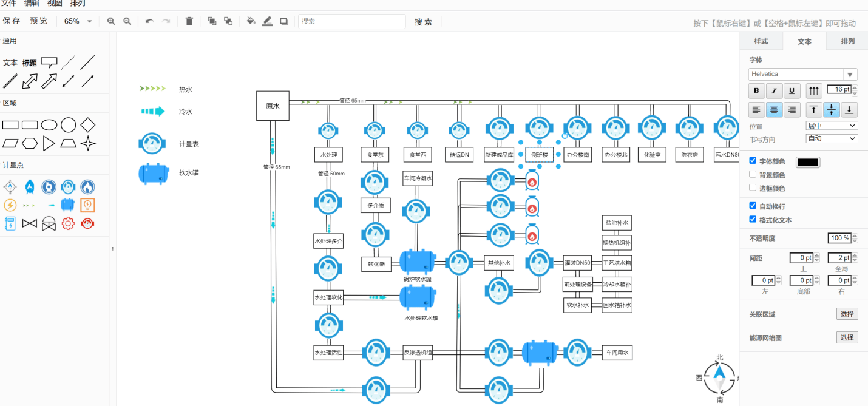
Task: Toggle the 自动换行 checkbox
Action: (753, 206)
